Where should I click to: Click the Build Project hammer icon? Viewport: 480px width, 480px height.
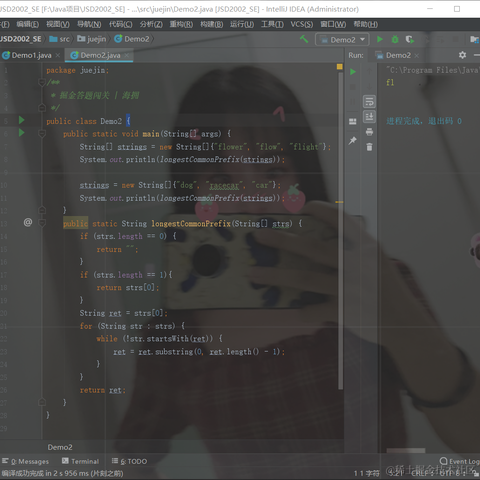point(304,39)
